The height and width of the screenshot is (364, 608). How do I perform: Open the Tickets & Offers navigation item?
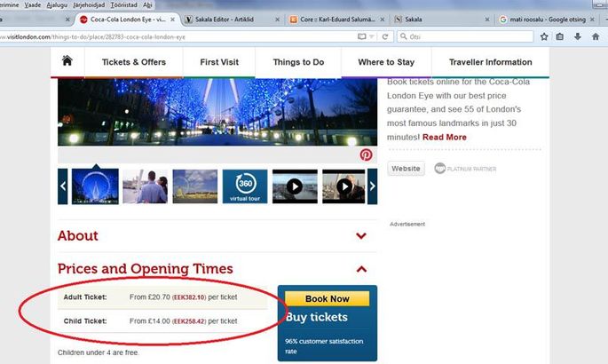point(134,62)
